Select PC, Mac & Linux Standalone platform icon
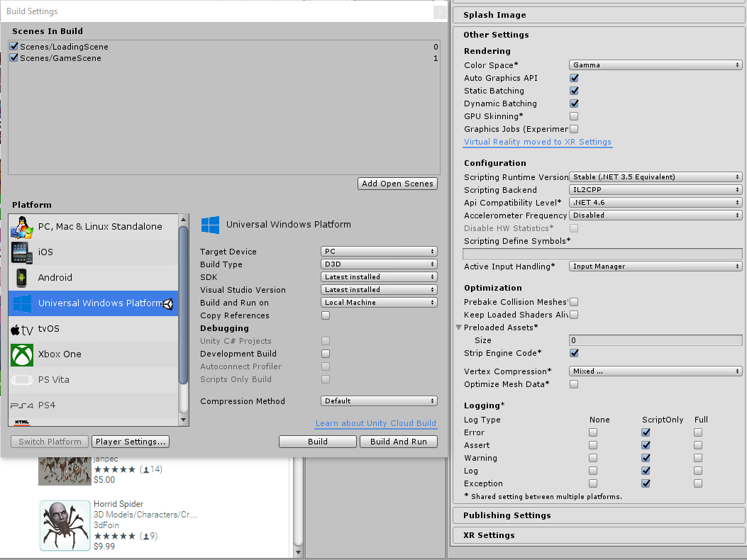This screenshot has width=747, height=560. (22, 227)
